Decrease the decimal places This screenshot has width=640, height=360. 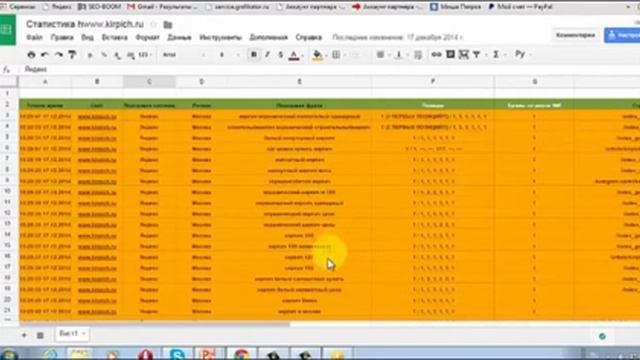(117, 55)
